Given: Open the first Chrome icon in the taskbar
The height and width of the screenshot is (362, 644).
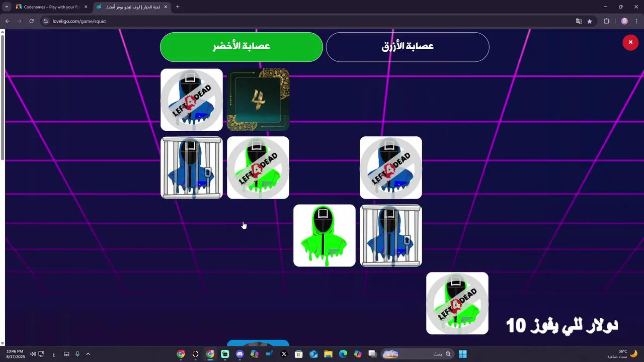Looking at the screenshot, I should [x=181, y=354].
